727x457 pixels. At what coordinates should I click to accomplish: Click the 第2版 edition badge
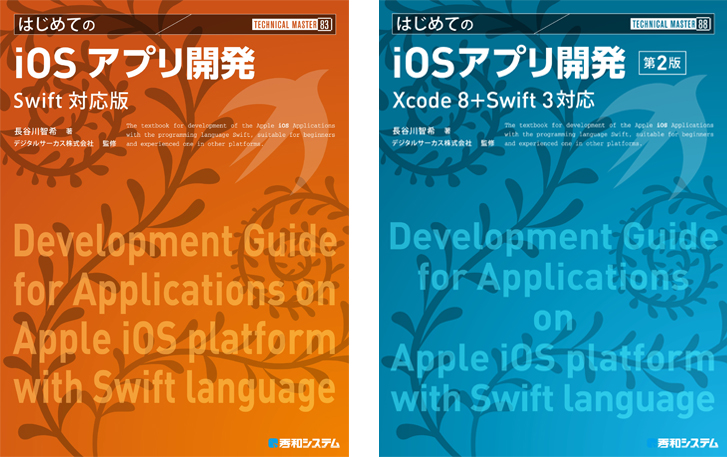click(662, 63)
